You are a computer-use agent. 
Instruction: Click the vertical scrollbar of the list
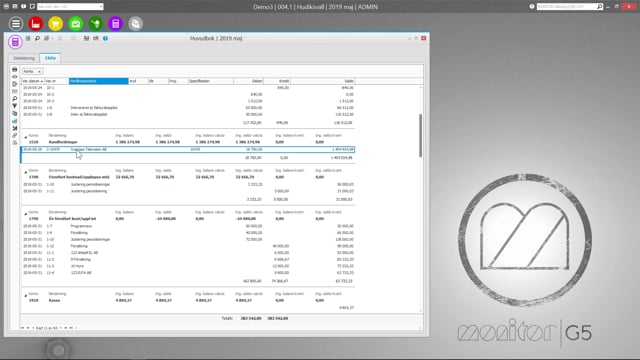420,136
